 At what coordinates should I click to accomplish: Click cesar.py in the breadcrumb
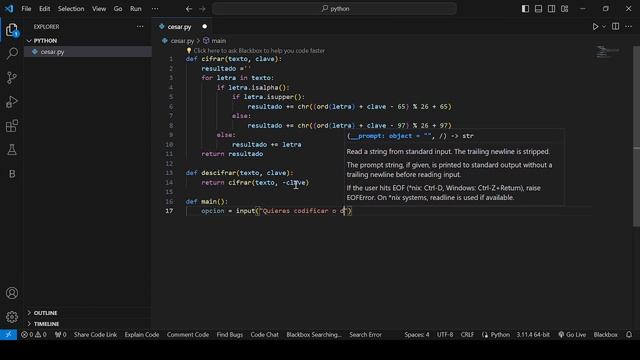tap(182, 41)
